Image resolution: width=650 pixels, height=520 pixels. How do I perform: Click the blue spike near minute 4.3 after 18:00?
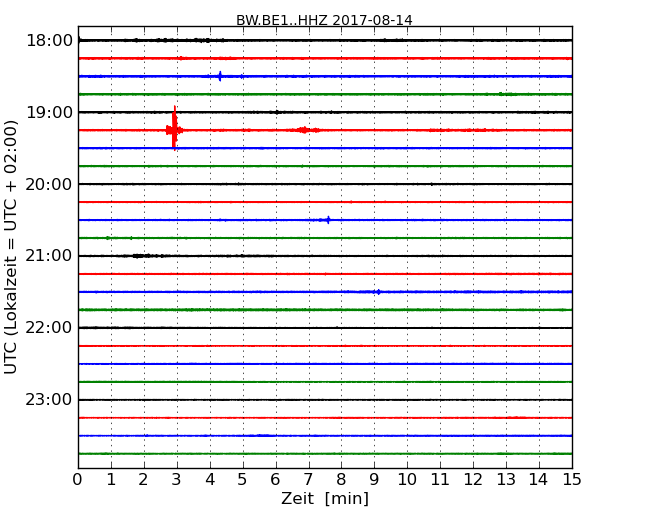click(220, 76)
